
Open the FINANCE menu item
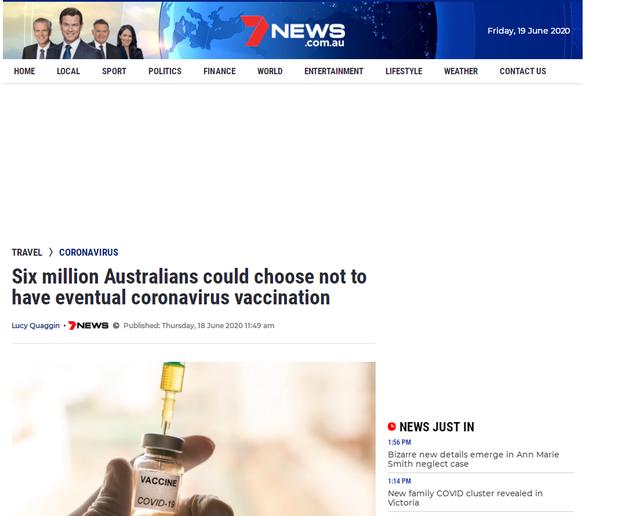coord(220,71)
